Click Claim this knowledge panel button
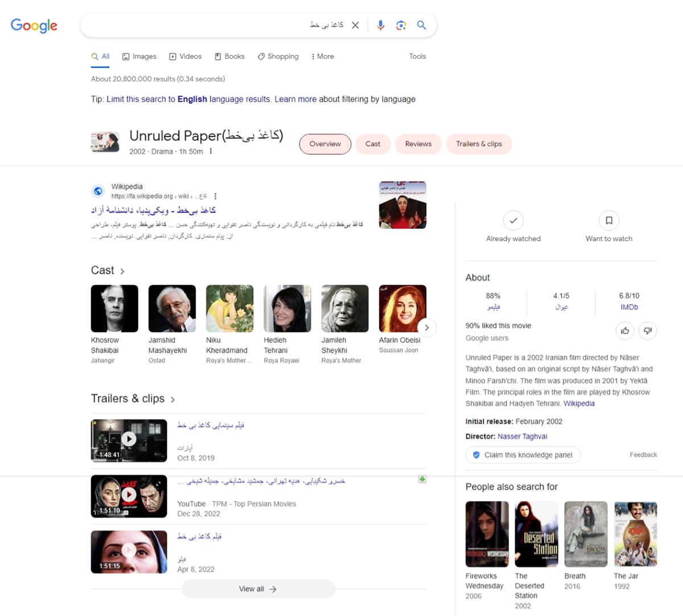Image resolution: width=683 pixels, height=616 pixels. click(523, 455)
